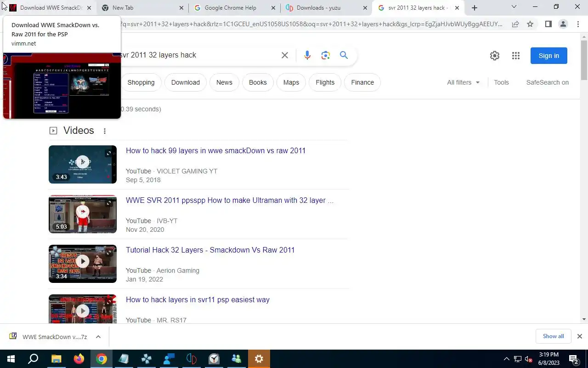Select the Download filter chip

point(186,82)
